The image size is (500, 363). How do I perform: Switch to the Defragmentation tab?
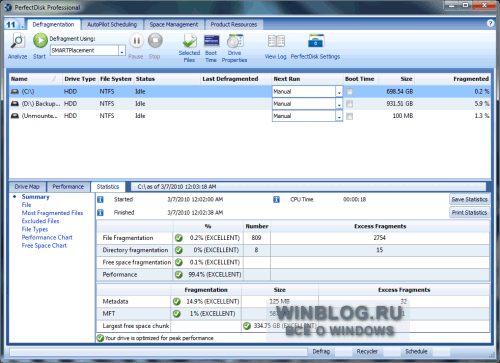[x=53, y=24]
